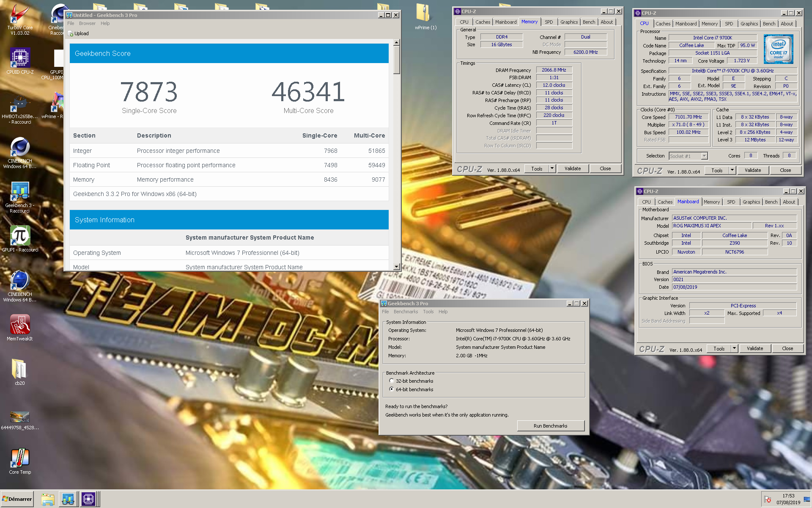812x508 pixels.
Task: Switch to About tab in top-right CPU-Z window
Action: coord(787,24)
